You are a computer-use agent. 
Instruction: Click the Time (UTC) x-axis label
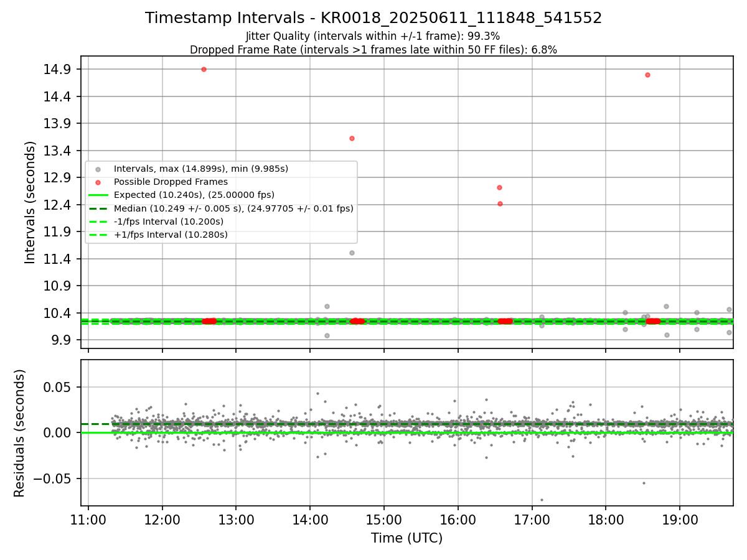pos(406,538)
